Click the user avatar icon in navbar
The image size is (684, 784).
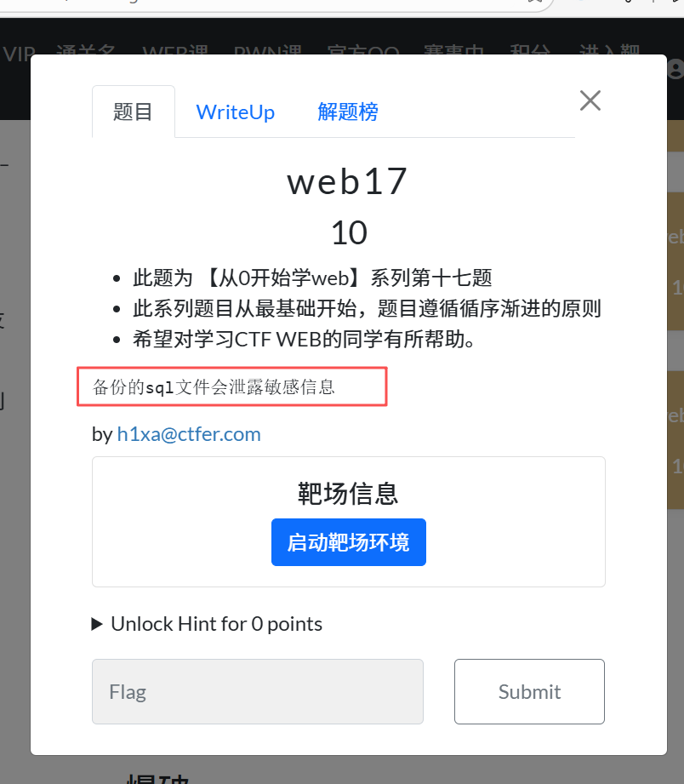pyautogui.click(x=676, y=69)
